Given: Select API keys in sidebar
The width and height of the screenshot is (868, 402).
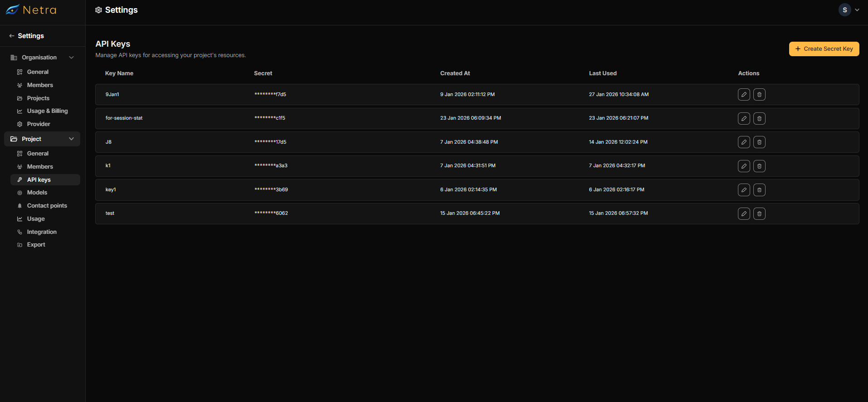Looking at the screenshot, I should 45,180.
